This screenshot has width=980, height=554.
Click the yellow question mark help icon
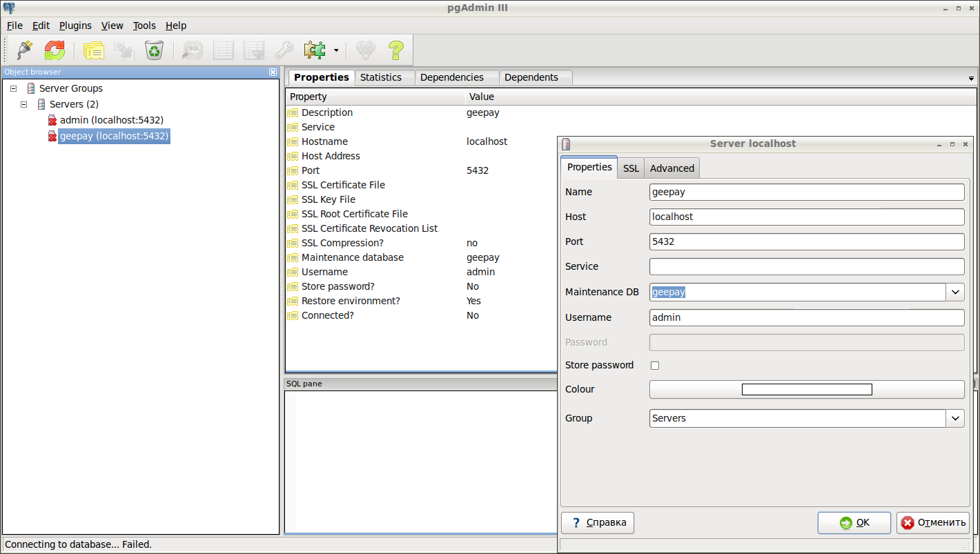[395, 50]
